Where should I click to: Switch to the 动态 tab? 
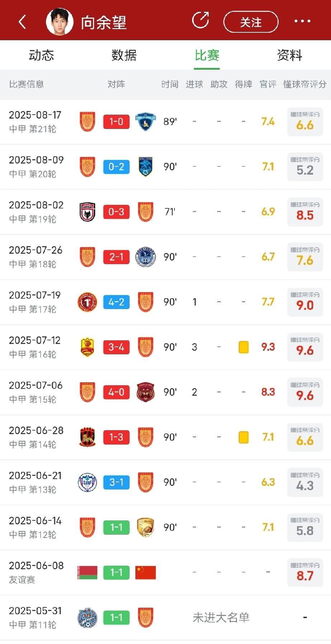pyautogui.click(x=41, y=55)
